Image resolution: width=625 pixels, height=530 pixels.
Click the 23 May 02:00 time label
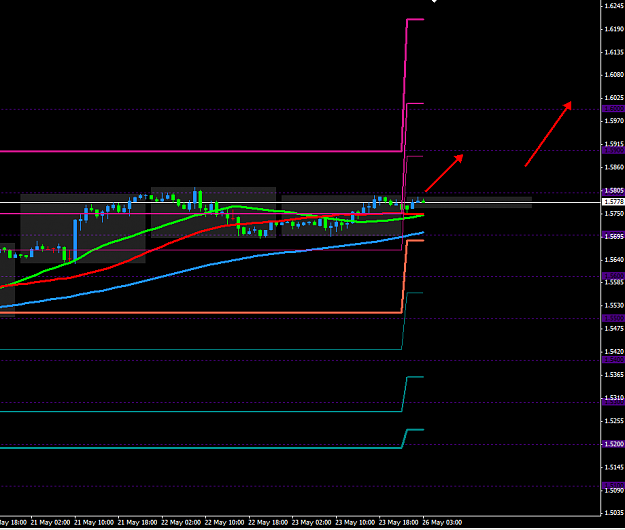[x=311, y=522]
